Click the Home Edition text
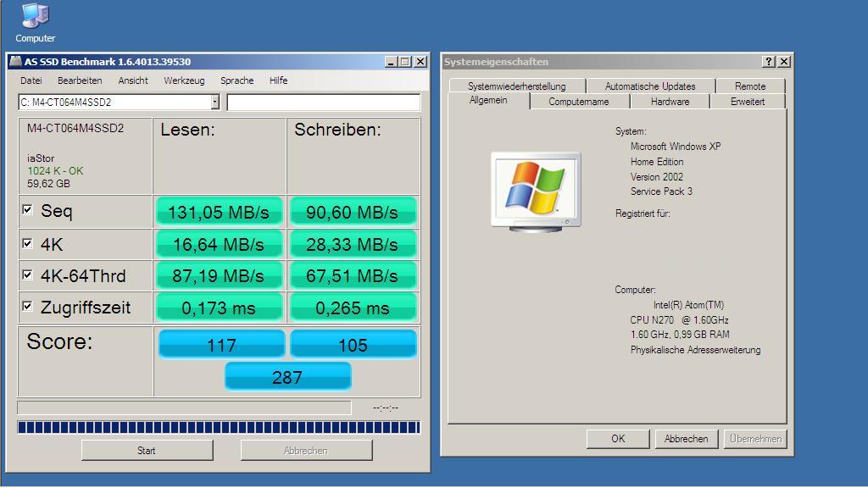The height and width of the screenshot is (488, 868). (x=657, y=162)
